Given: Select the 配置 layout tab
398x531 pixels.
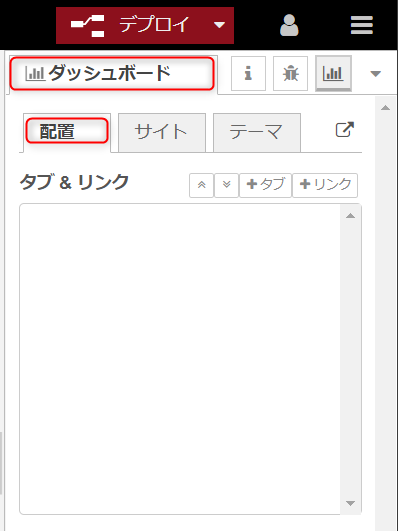Looking at the screenshot, I should coord(67,132).
